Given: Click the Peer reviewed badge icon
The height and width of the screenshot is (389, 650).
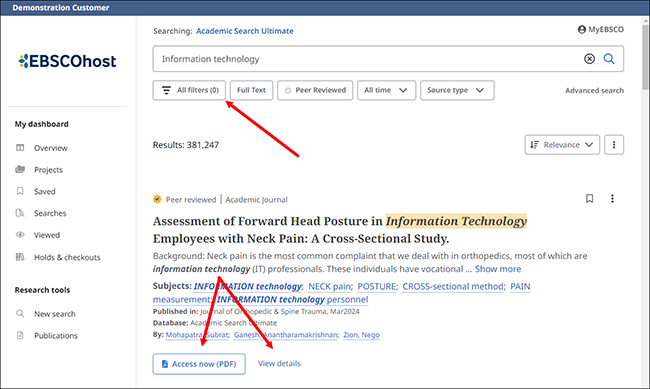Looking at the screenshot, I should [x=157, y=199].
